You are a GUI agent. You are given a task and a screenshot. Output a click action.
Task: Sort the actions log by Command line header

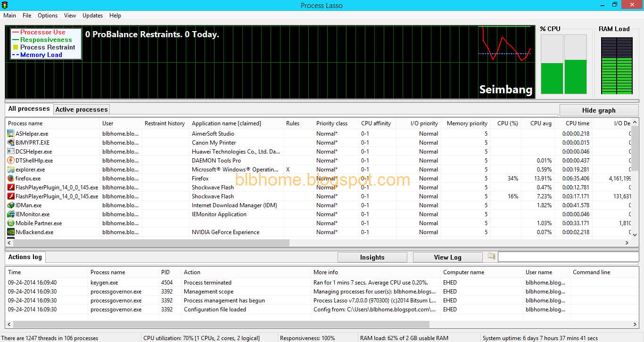click(604, 272)
